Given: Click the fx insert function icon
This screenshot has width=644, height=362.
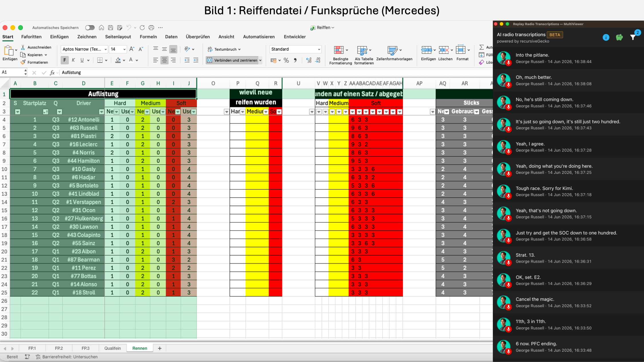Looking at the screenshot, I should click(x=52, y=73).
